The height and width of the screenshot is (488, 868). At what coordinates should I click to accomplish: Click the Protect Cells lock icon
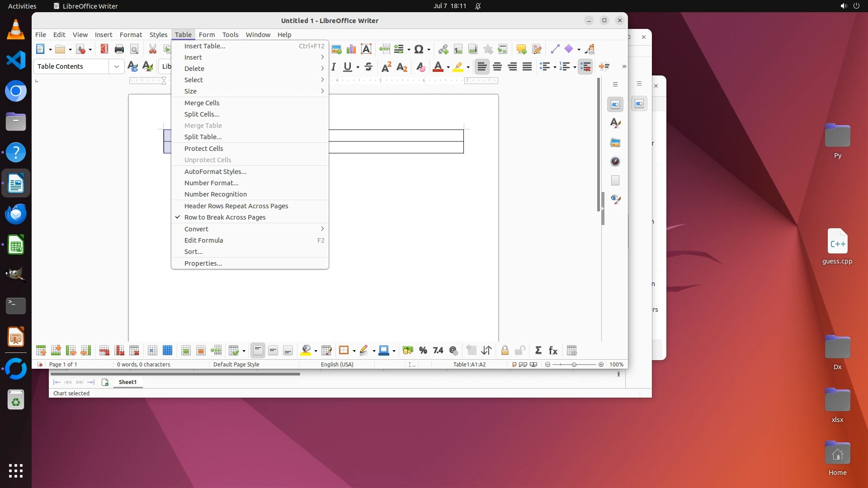tap(505, 351)
